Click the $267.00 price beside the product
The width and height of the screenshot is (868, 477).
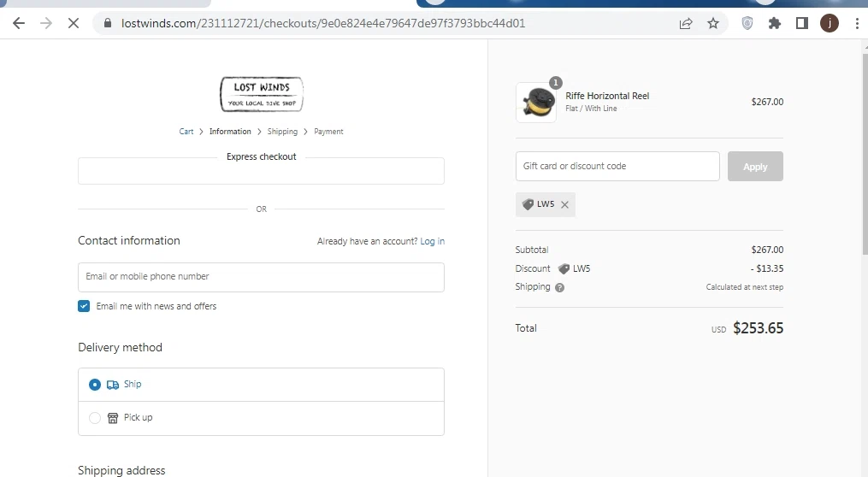point(767,102)
